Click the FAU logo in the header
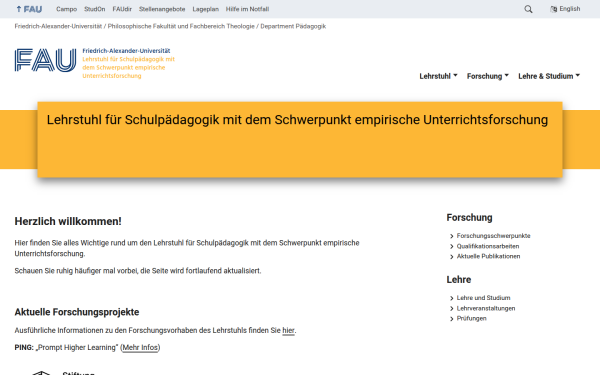Viewport: 600px width, 375px height. pos(46,60)
